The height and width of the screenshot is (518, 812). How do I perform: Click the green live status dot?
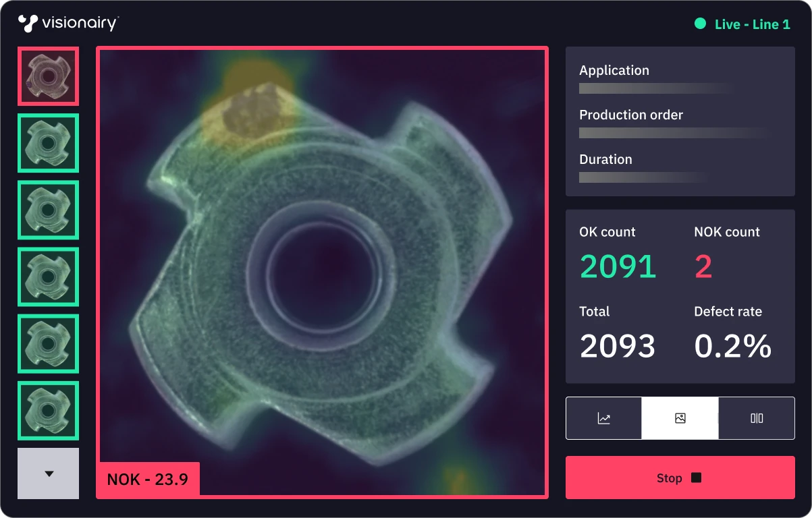(700, 24)
